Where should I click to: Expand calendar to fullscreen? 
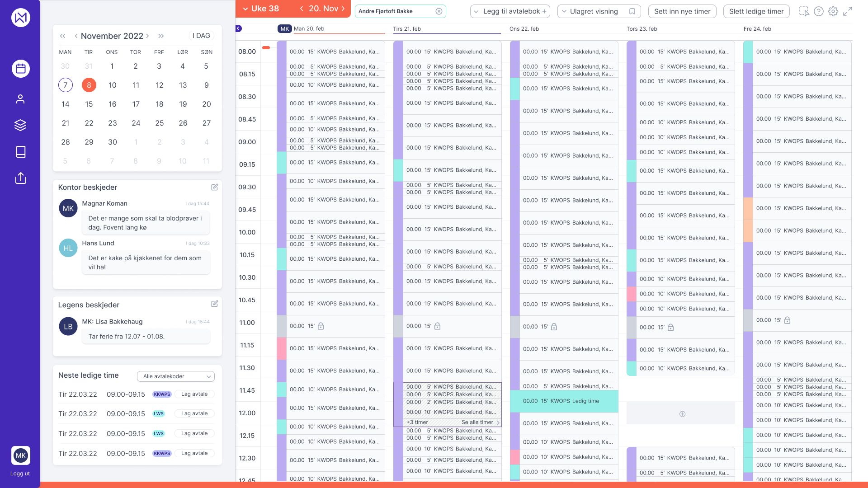click(x=848, y=11)
